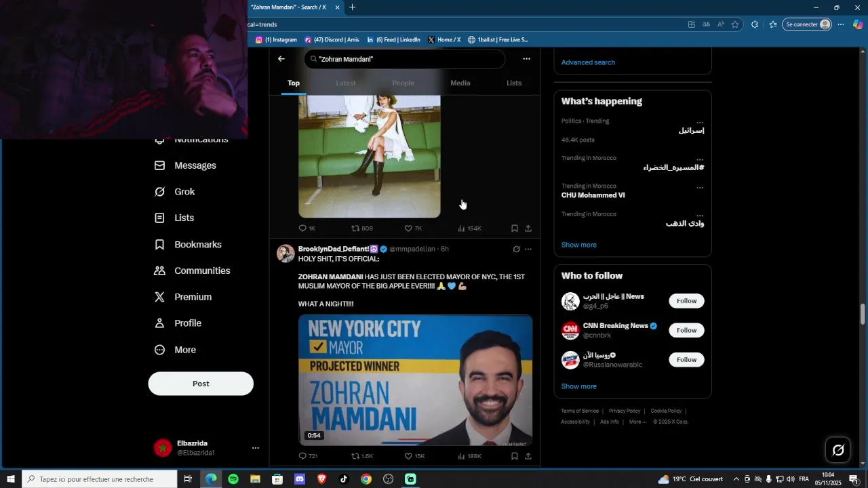Show more under Who to follow
Screen dimensions: 868x488
pos(579,386)
